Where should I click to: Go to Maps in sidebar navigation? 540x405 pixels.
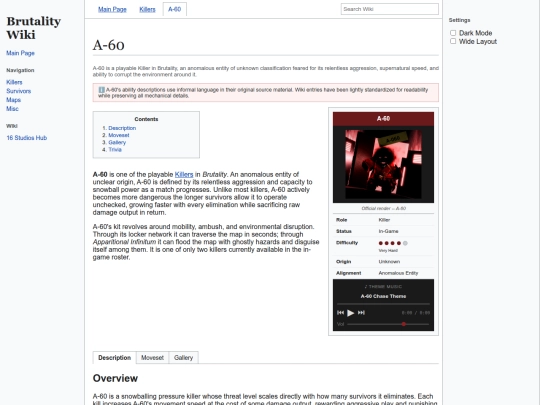click(13, 100)
